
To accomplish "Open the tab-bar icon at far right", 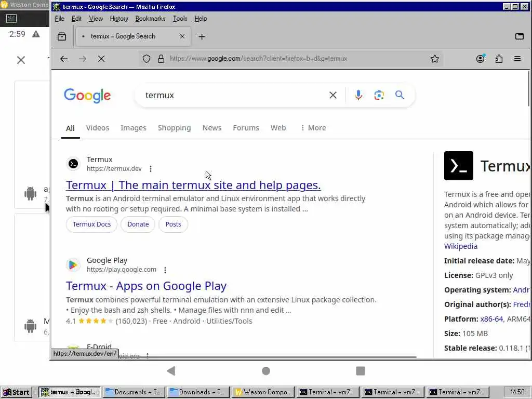I will [x=520, y=36].
